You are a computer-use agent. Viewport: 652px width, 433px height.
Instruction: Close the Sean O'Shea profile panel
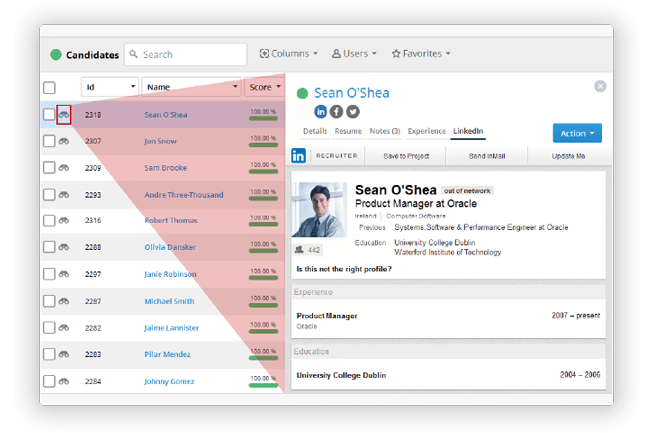click(600, 86)
